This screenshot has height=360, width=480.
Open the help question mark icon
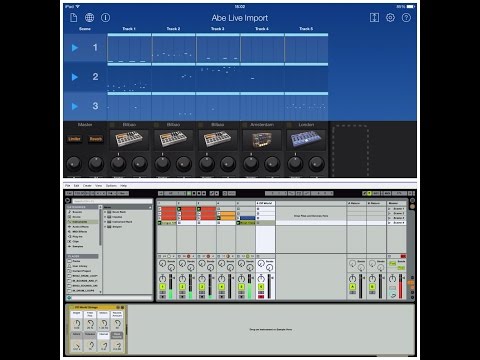(x=406, y=18)
